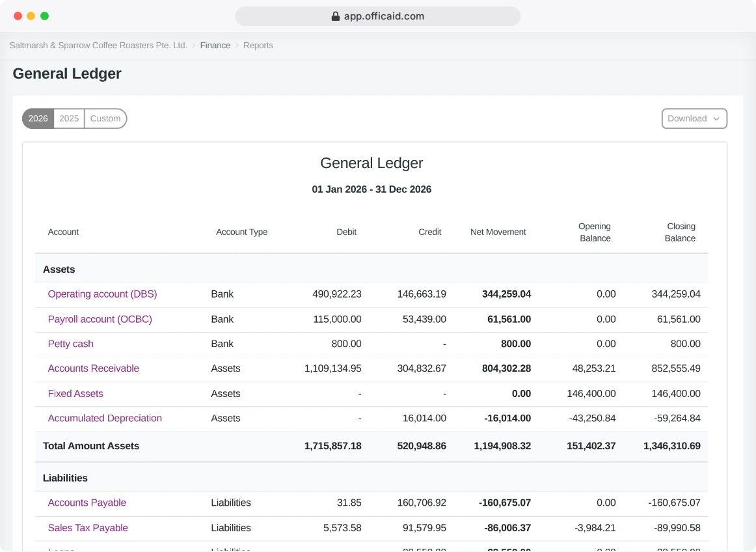Go to Reports in the breadcrumb
Image resolution: width=756 pixels, height=552 pixels.
pyautogui.click(x=258, y=46)
